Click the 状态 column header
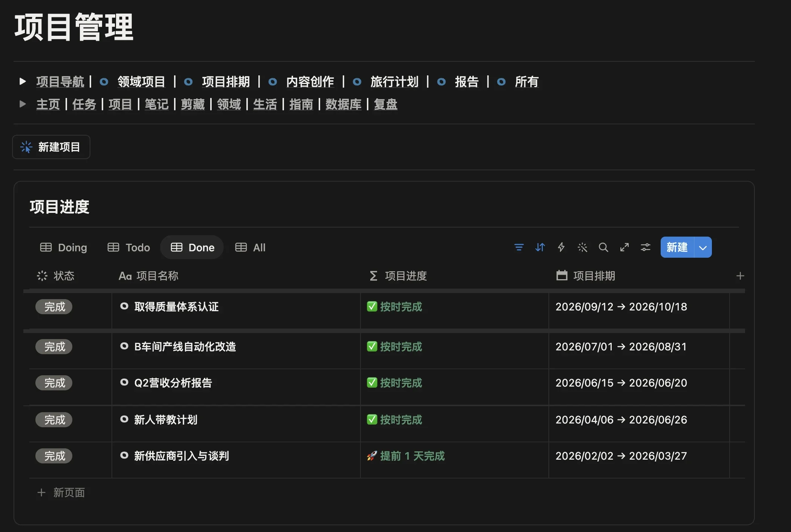 [x=56, y=276]
